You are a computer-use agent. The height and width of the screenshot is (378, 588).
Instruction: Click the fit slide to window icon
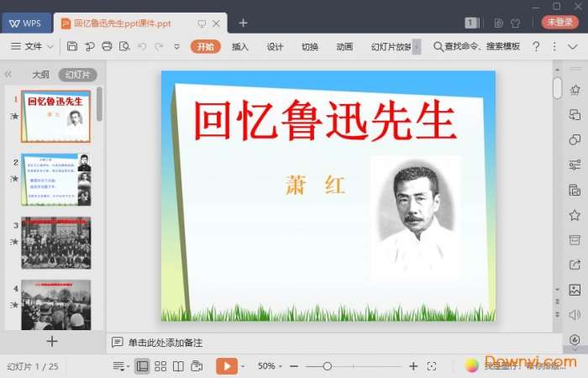432,366
